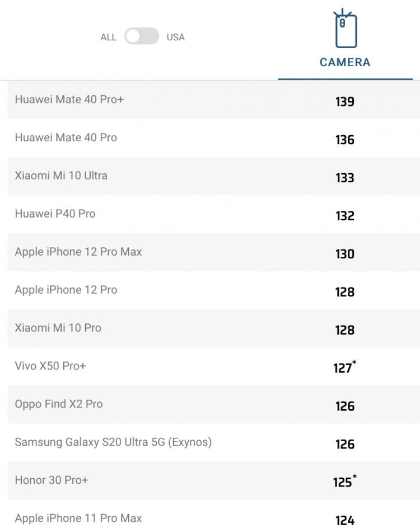Click the 139 camera score

click(x=345, y=101)
